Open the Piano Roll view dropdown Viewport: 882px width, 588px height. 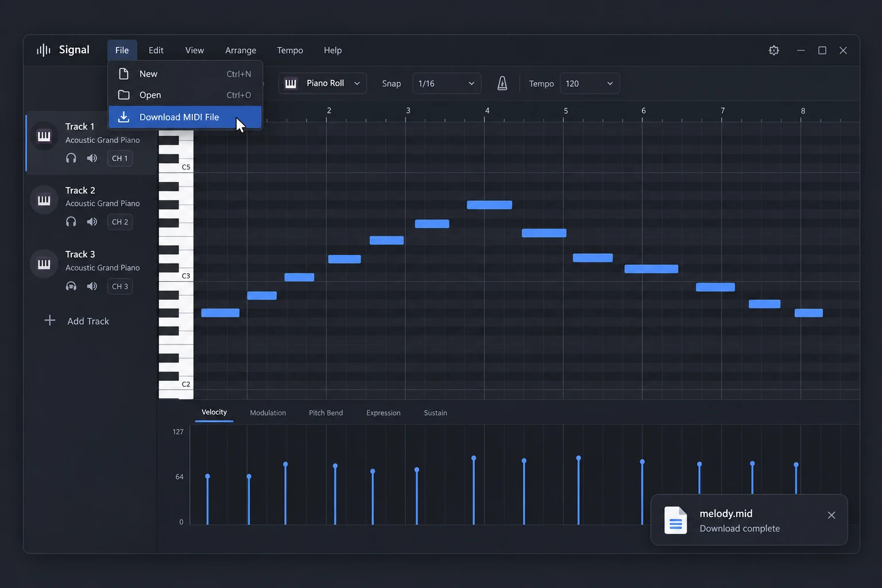click(323, 83)
